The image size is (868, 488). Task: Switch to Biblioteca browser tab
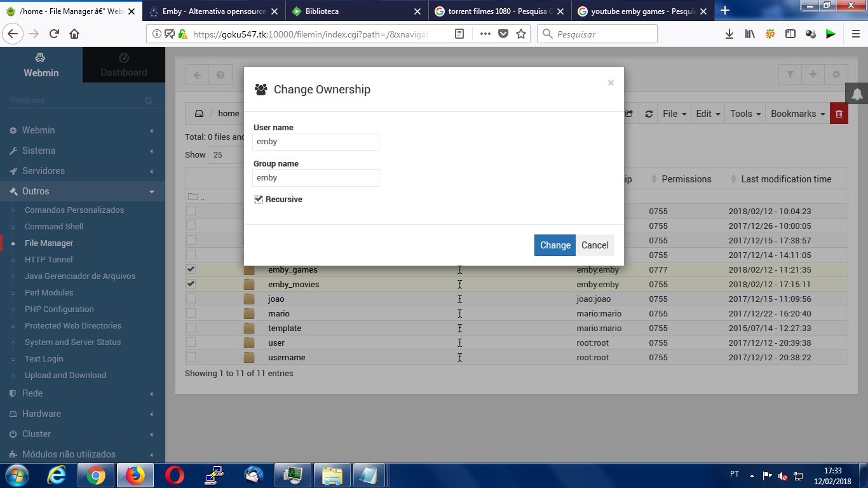pyautogui.click(x=357, y=11)
